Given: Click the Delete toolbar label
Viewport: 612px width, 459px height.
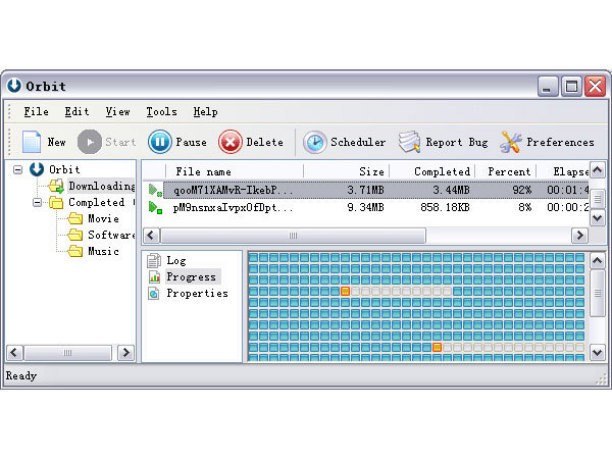Looking at the screenshot, I should point(265,142).
